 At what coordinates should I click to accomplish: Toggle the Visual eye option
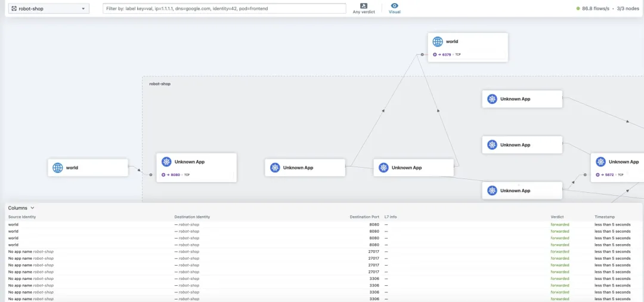coord(394,8)
